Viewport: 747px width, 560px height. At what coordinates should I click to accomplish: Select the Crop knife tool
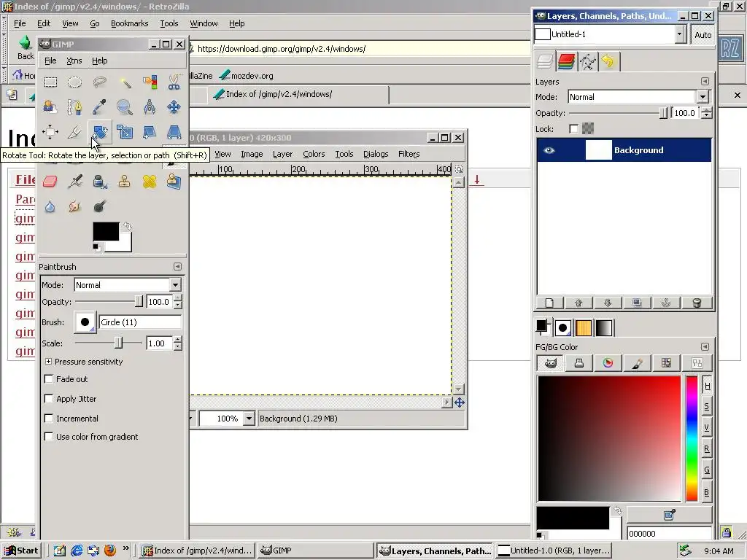click(x=75, y=132)
